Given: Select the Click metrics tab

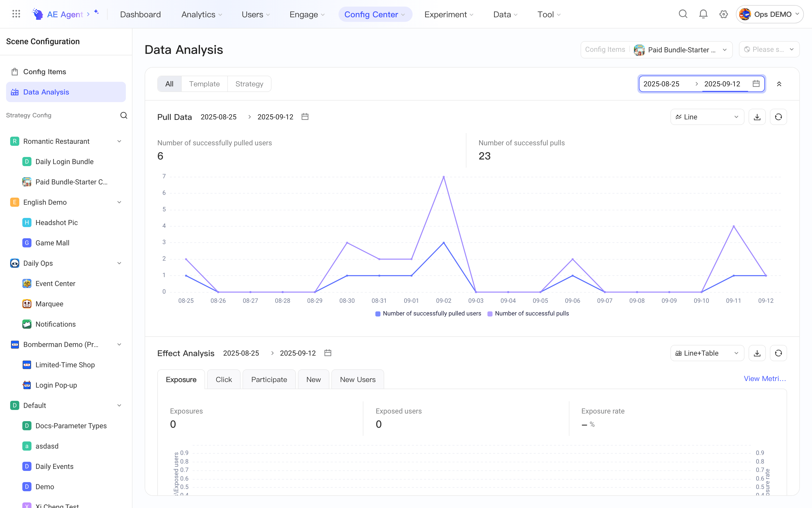Looking at the screenshot, I should (224, 380).
